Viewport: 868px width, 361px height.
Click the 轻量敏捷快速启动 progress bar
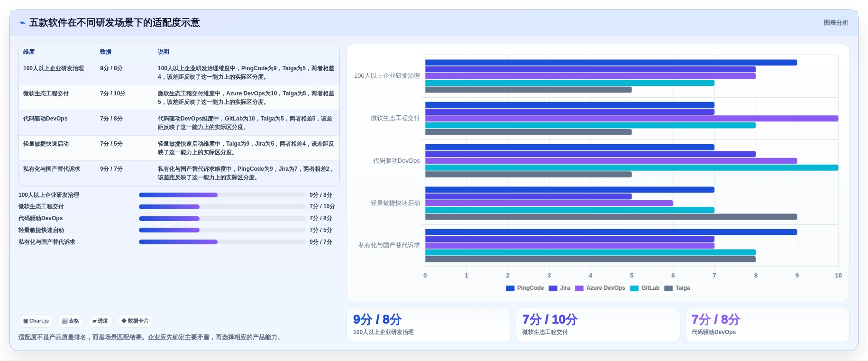[x=222, y=230]
